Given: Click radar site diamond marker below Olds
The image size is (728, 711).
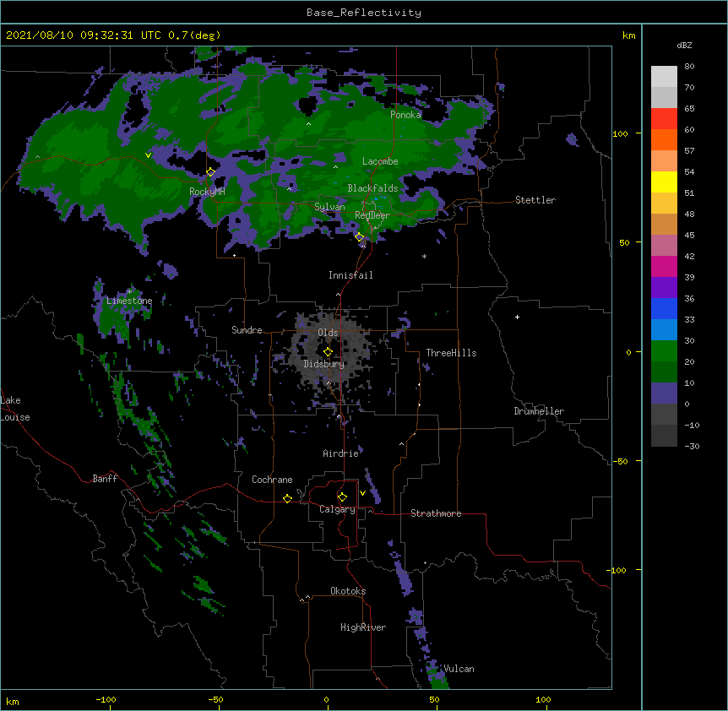Looking at the screenshot, I should [328, 352].
